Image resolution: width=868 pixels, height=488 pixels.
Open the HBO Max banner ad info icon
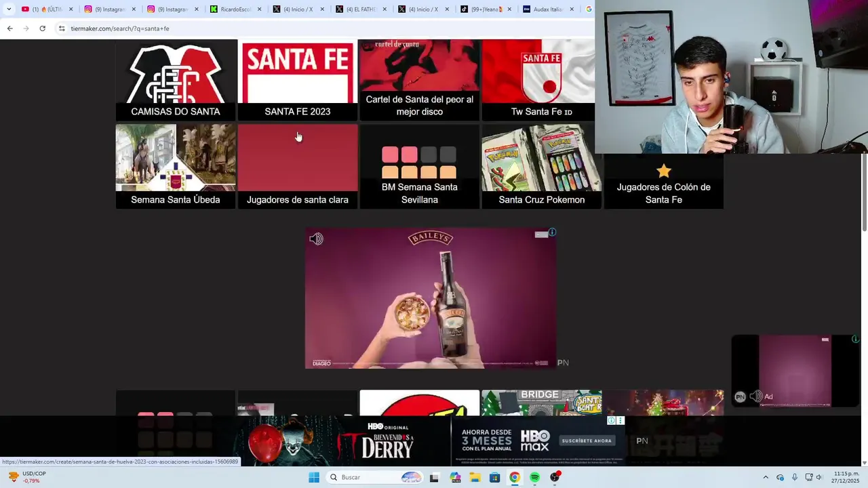[611, 420]
